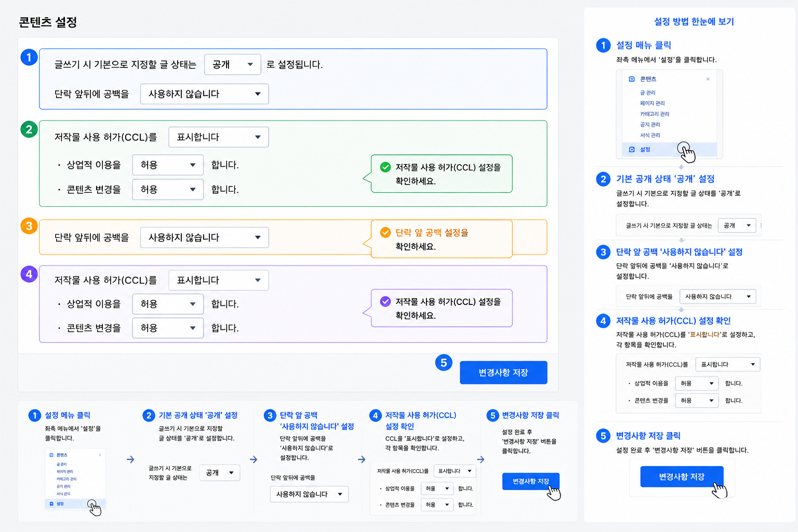Click the orange callout text 단락 앞 공백 설정을
Image resolution: width=798 pixels, height=532 pixels.
click(432, 233)
